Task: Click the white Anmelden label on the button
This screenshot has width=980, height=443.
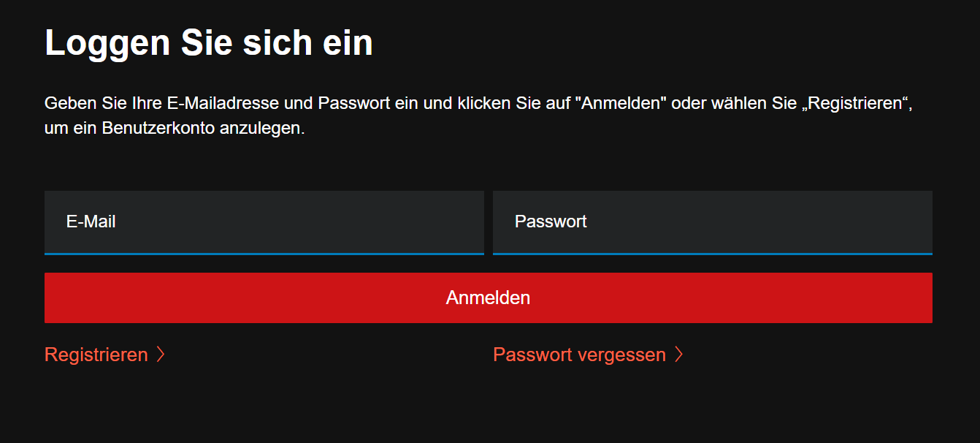Action: [488, 298]
